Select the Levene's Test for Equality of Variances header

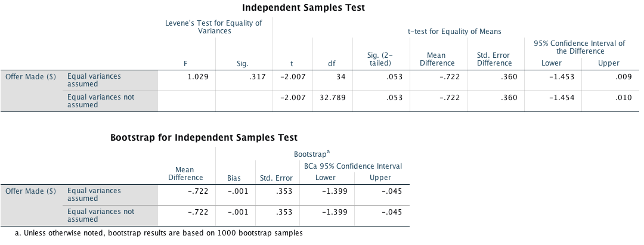click(213, 27)
